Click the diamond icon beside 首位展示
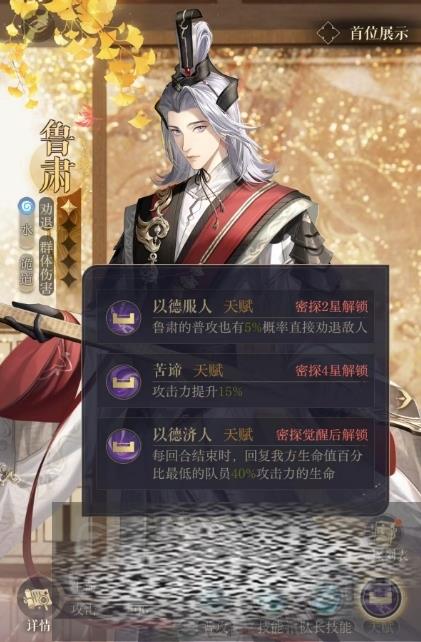The width and height of the screenshot is (421, 642). [329, 33]
